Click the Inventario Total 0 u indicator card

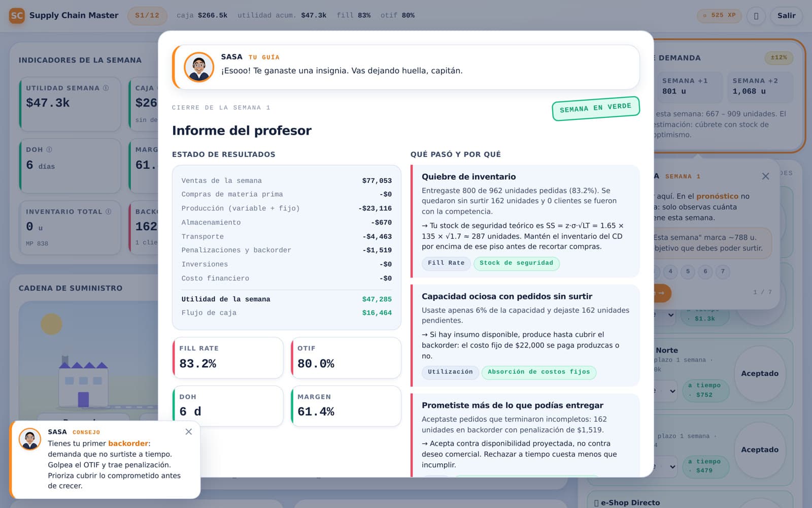coord(70,228)
